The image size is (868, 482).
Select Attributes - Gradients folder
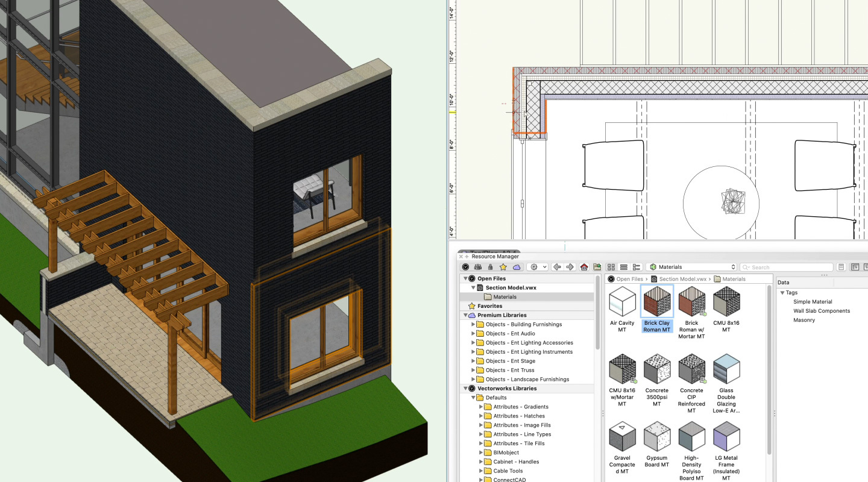(516, 407)
